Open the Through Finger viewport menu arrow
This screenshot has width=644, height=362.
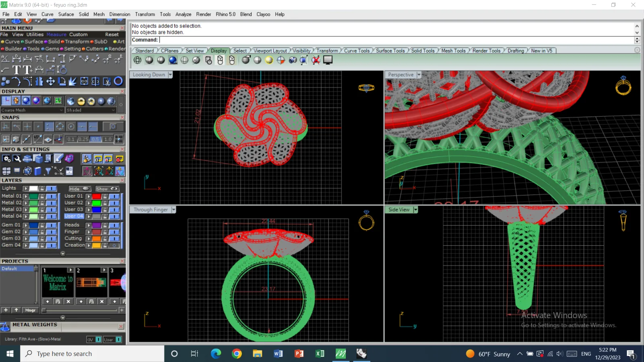(x=174, y=210)
